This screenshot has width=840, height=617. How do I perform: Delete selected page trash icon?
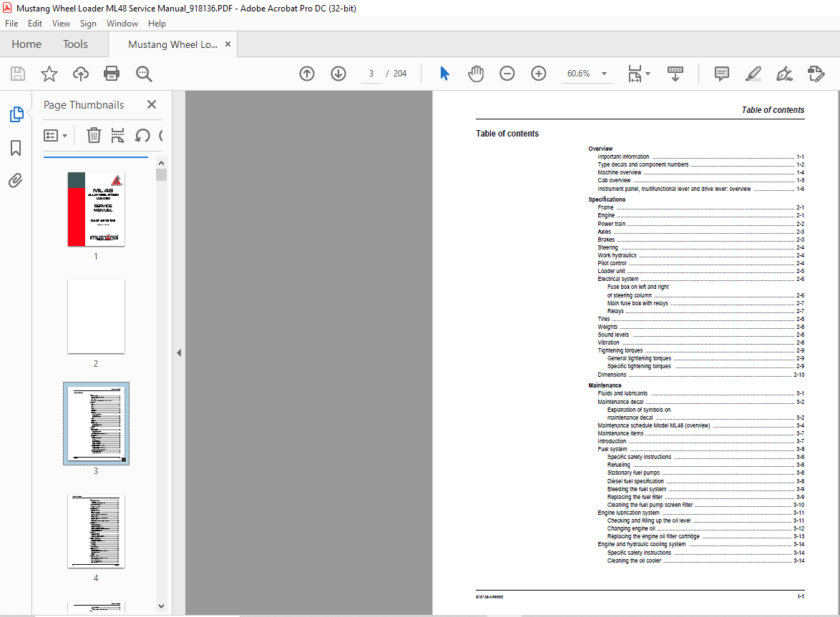point(94,135)
